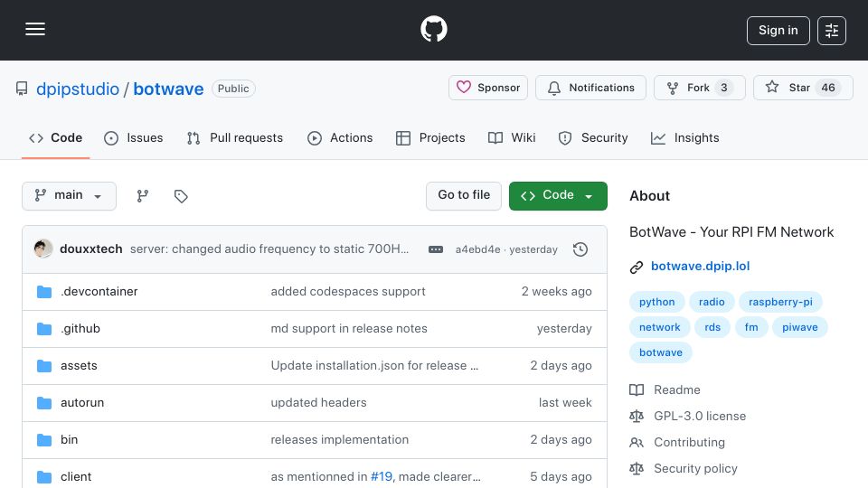
Task: Click the Notifications bell button
Action: point(590,88)
